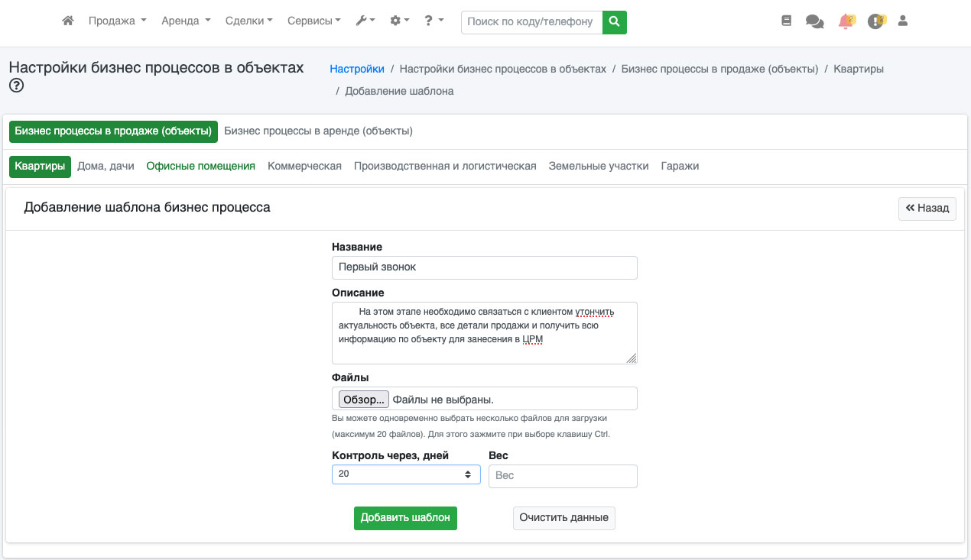Select the Дома, дачи tab

[x=106, y=166]
